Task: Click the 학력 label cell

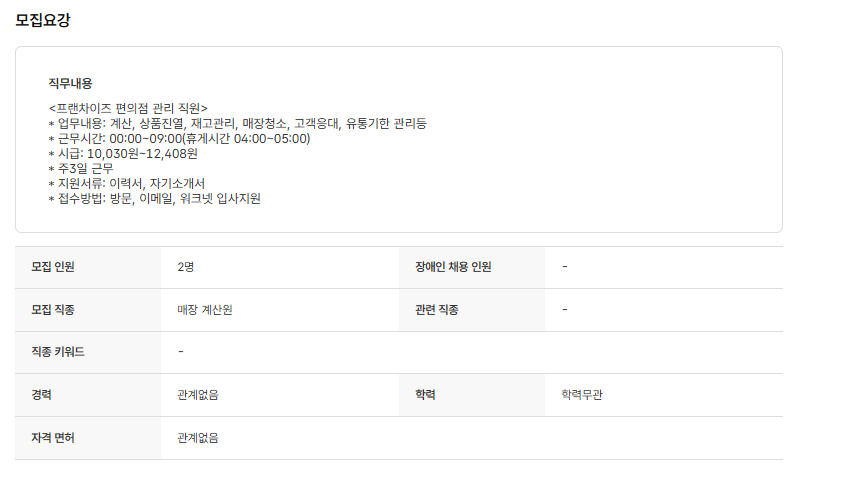Action: click(x=425, y=395)
